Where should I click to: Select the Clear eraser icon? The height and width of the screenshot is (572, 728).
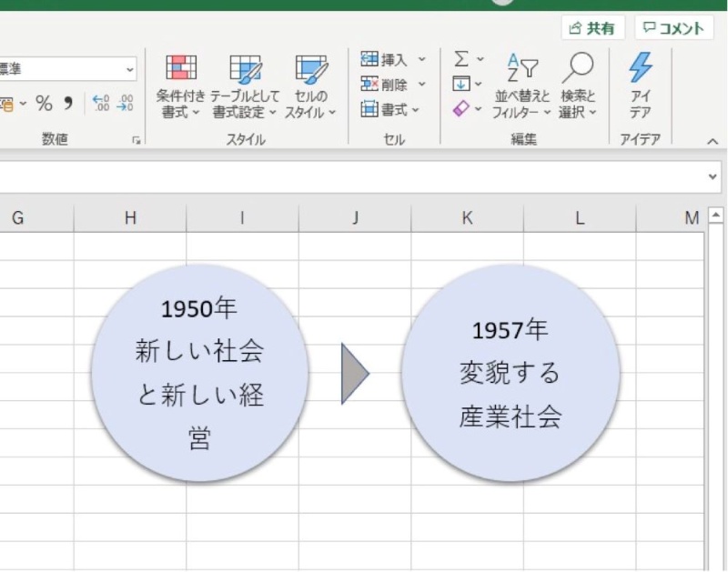[462, 105]
